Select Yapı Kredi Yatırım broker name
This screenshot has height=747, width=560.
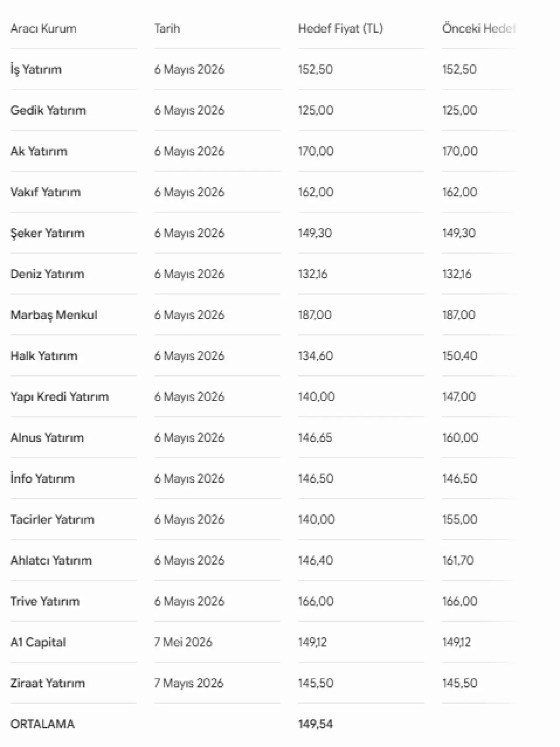(59, 397)
